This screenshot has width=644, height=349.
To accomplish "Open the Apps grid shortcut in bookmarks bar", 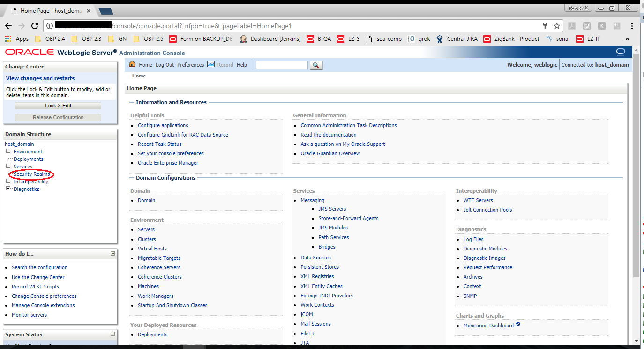I will (x=17, y=39).
